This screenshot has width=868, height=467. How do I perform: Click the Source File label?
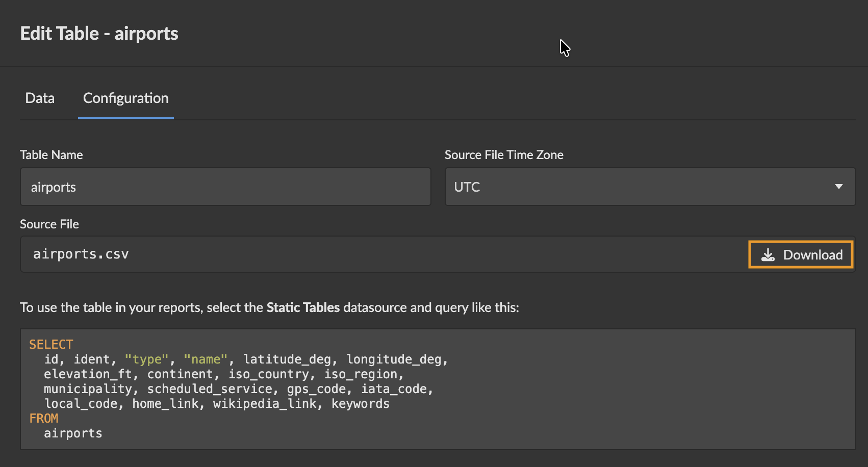[x=49, y=224]
